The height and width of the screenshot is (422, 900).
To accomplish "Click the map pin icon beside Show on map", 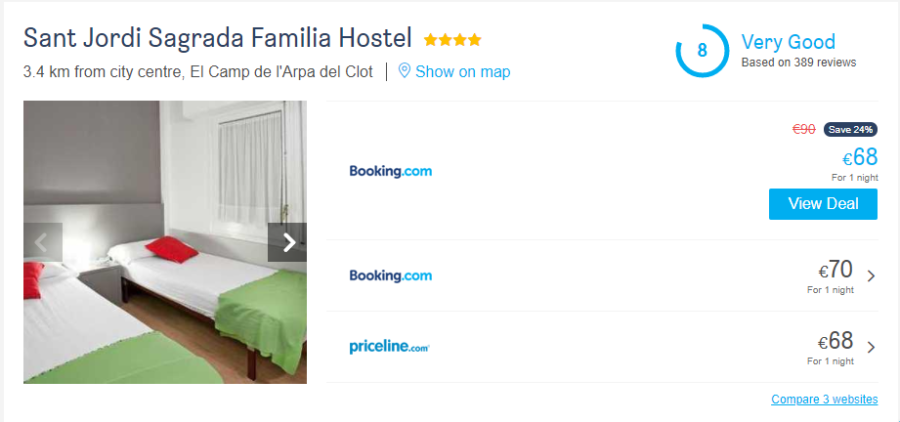I will click(x=404, y=71).
